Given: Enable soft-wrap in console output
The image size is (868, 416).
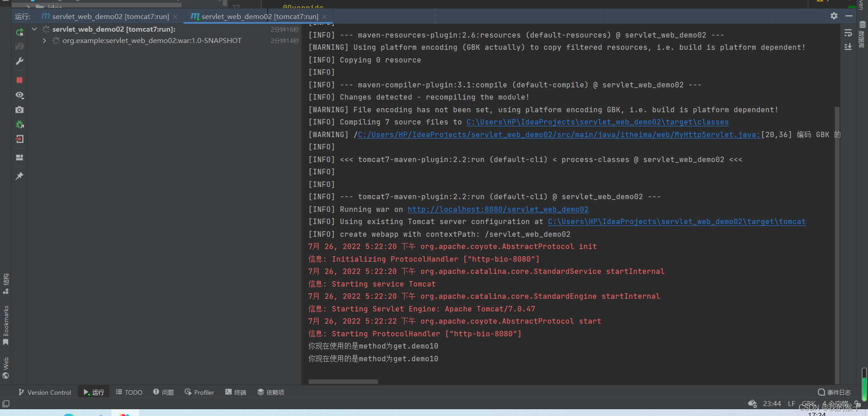Looking at the screenshot, I should pyautogui.click(x=848, y=33).
